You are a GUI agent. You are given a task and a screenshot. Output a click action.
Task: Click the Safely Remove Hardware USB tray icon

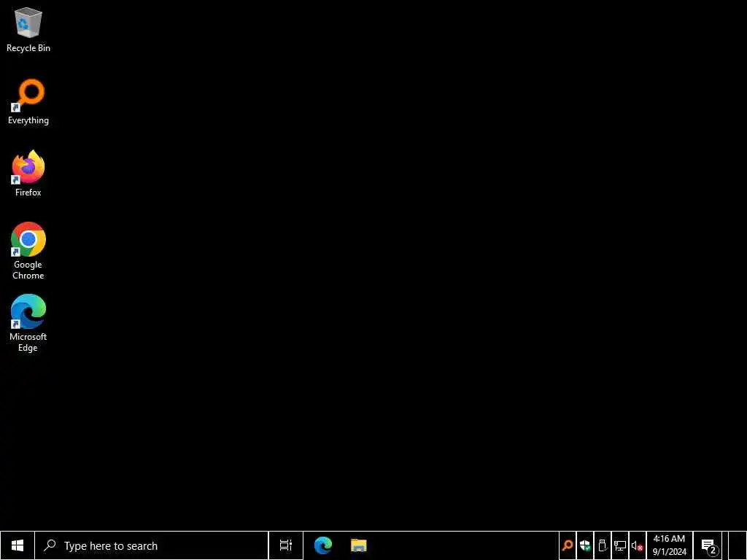point(603,545)
